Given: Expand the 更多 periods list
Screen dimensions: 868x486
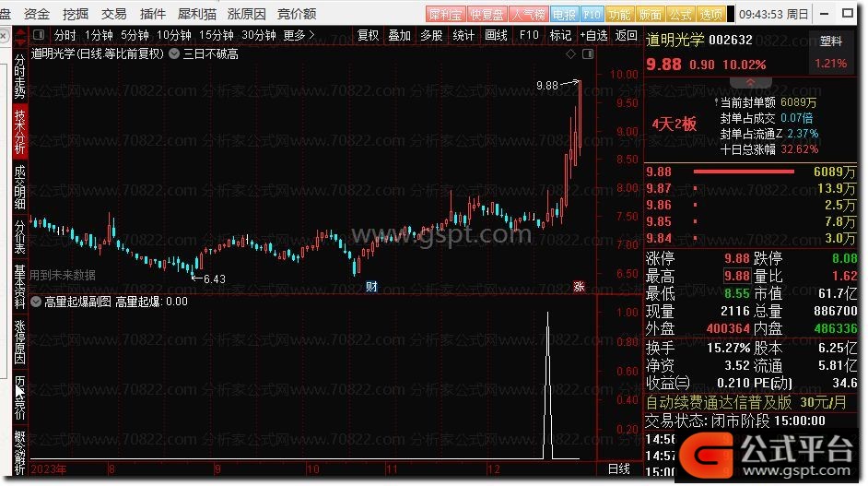Looking at the screenshot, I should pos(299,35).
